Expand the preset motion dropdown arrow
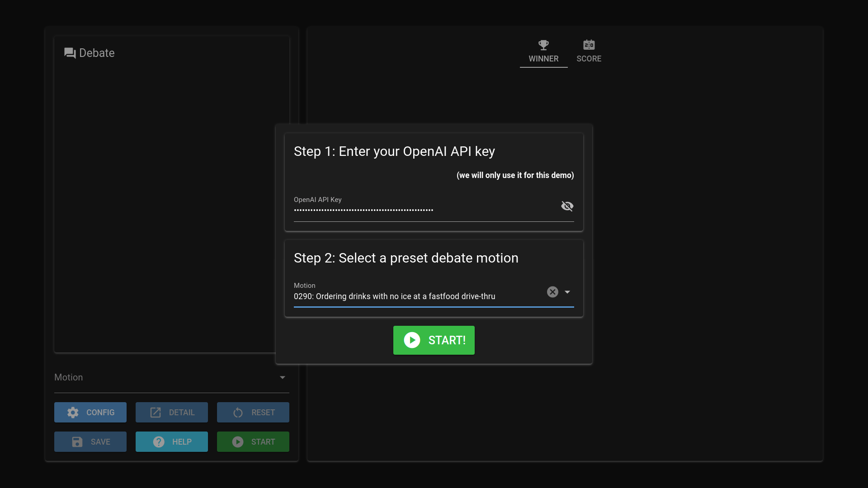Screen dimensions: 868x488 (567, 292)
